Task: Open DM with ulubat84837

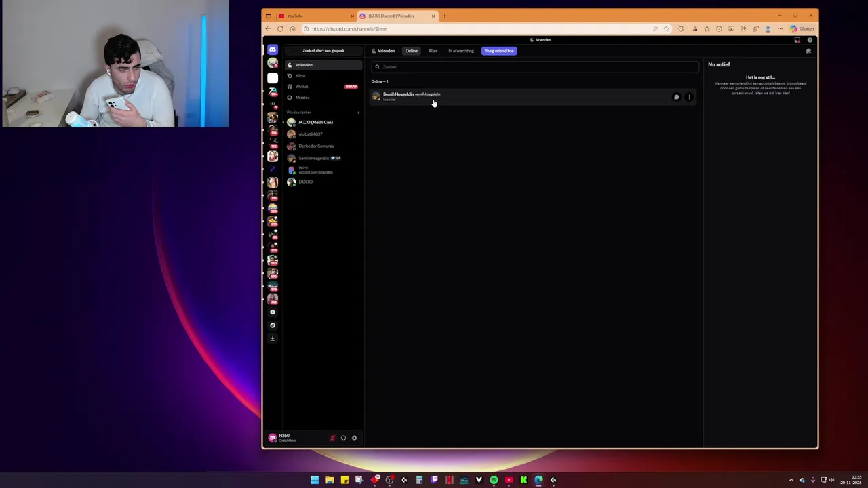Action: pyautogui.click(x=323, y=134)
